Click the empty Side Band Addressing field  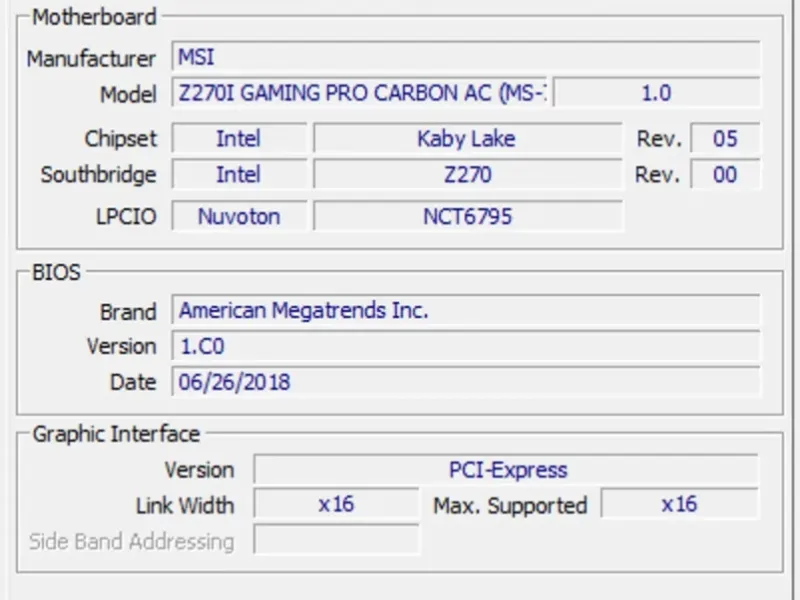click(336, 541)
